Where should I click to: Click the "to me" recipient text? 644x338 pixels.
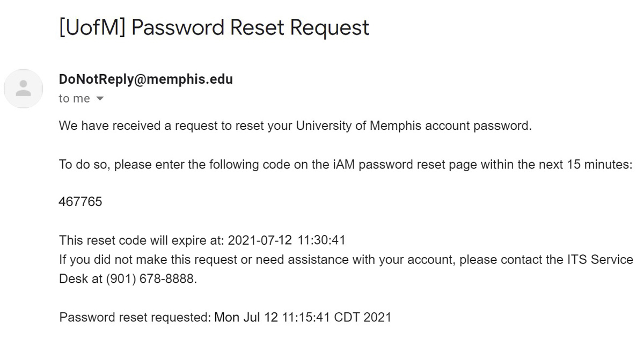(x=74, y=99)
